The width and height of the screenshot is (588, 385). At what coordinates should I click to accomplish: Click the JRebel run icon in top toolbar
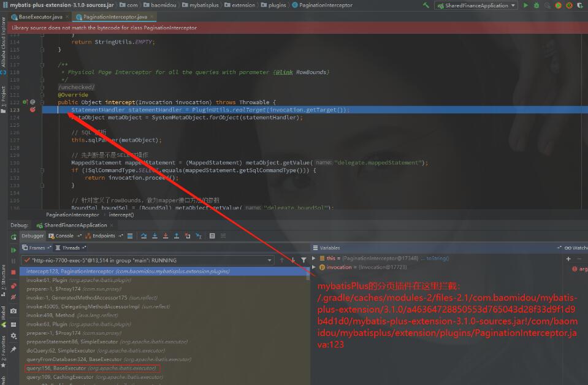[558, 6]
